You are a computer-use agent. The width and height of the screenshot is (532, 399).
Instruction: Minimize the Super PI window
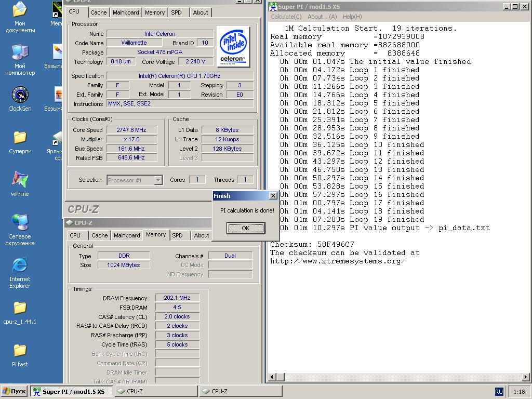click(507, 6)
